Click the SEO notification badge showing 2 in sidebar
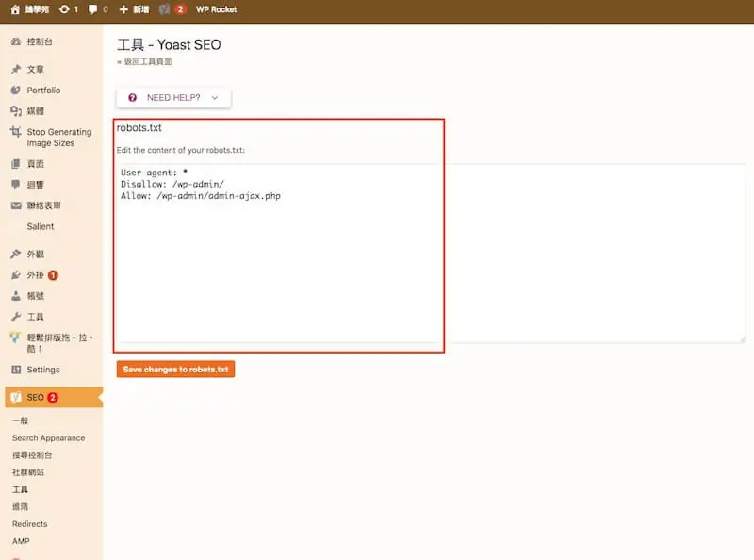Screen dimensions: 754x560 53,398
